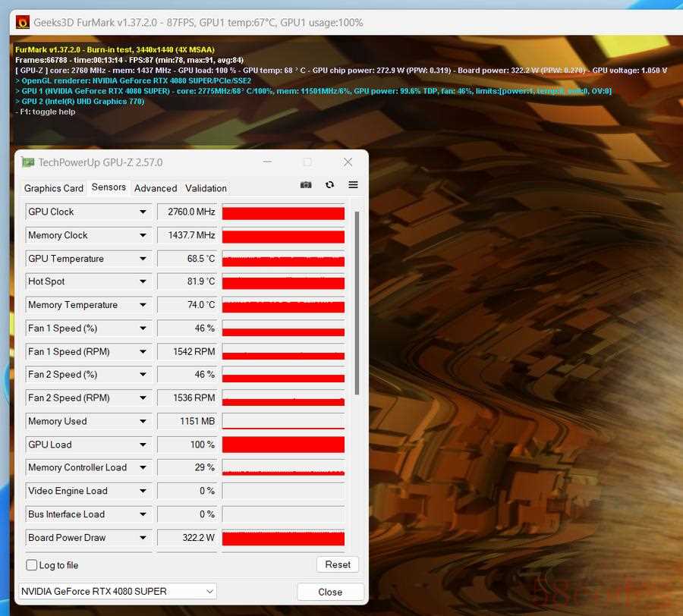Click the GPU-Z core and power line in FurMark
Screen dimensions: 683x616
[341, 70]
